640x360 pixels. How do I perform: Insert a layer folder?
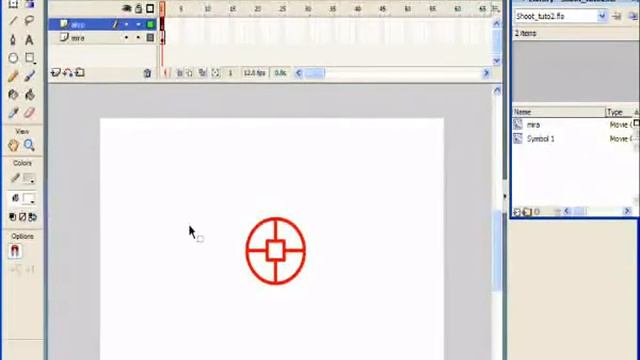click(80, 73)
